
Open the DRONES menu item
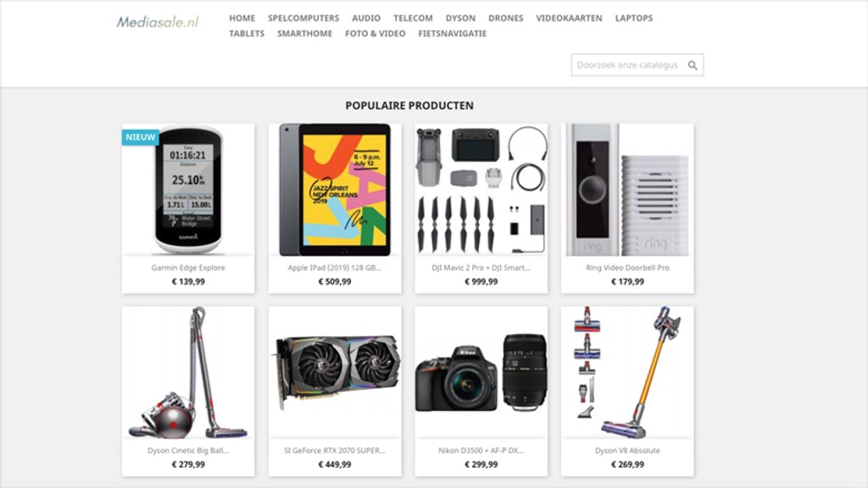tap(505, 19)
